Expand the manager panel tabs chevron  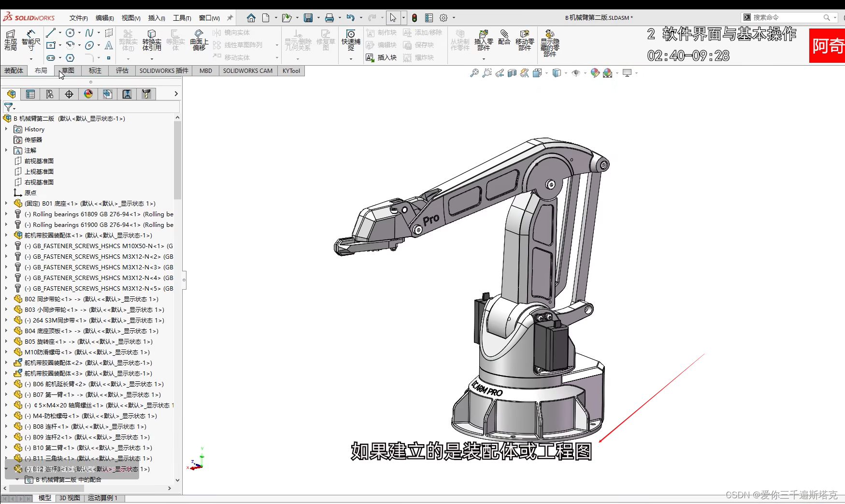[176, 94]
